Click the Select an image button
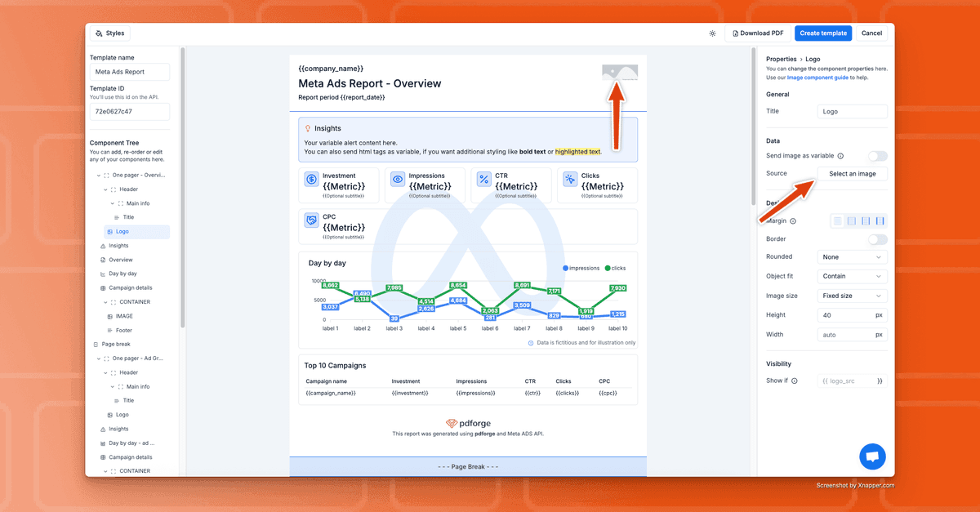The height and width of the screenshot is (512, 980). pyautogui.click(x=853, y=173)
